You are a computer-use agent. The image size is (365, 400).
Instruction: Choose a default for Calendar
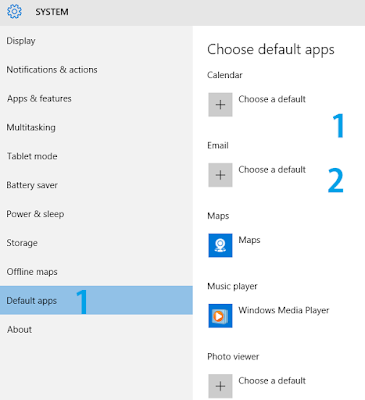272,99
